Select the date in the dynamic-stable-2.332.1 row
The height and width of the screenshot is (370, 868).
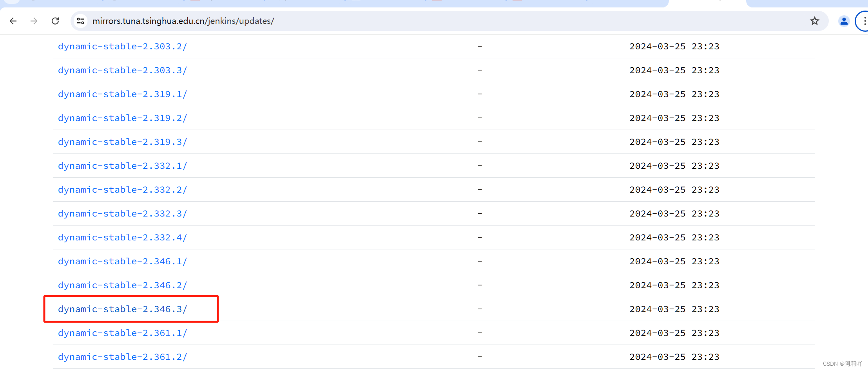[674, 166]
